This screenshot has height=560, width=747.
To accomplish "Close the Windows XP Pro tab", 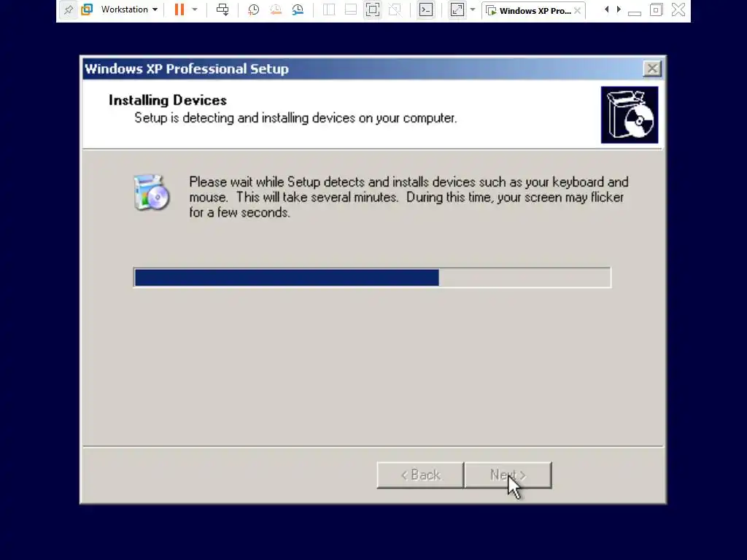I will click(x=578, y=10).
